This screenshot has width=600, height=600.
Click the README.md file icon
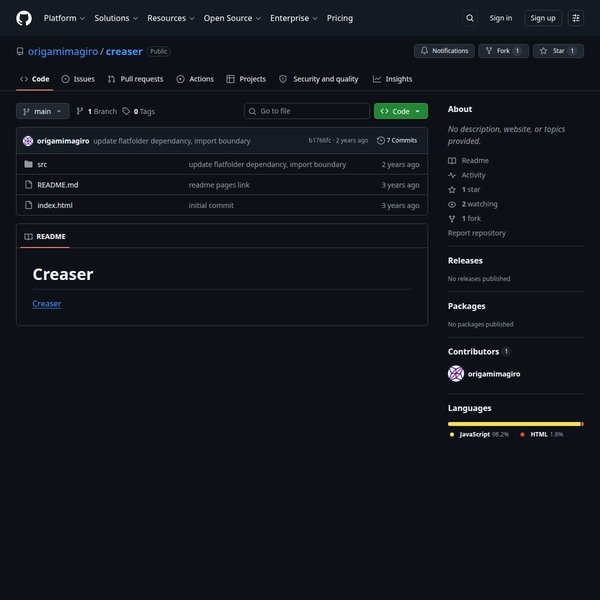coord(28,185)
